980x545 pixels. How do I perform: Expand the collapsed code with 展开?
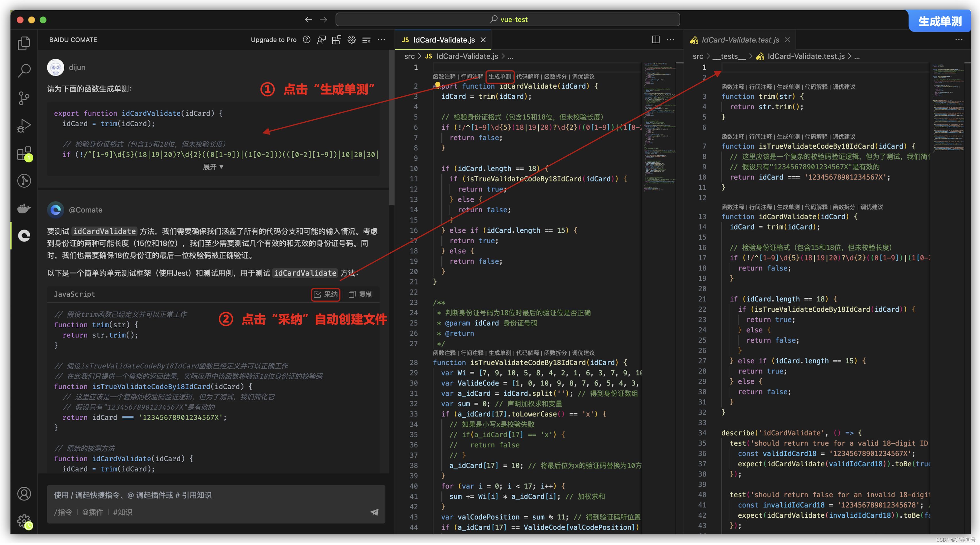point(213,167)
